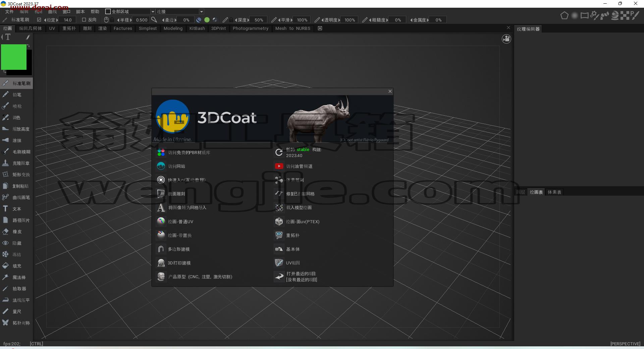Select the 填充 fill tool
644x349 pixels.
coord(16,266)
